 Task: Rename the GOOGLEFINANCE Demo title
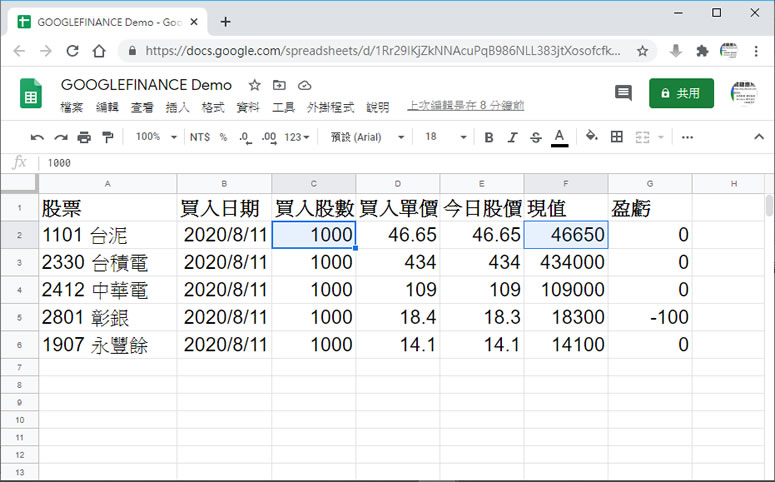[146, 85]
